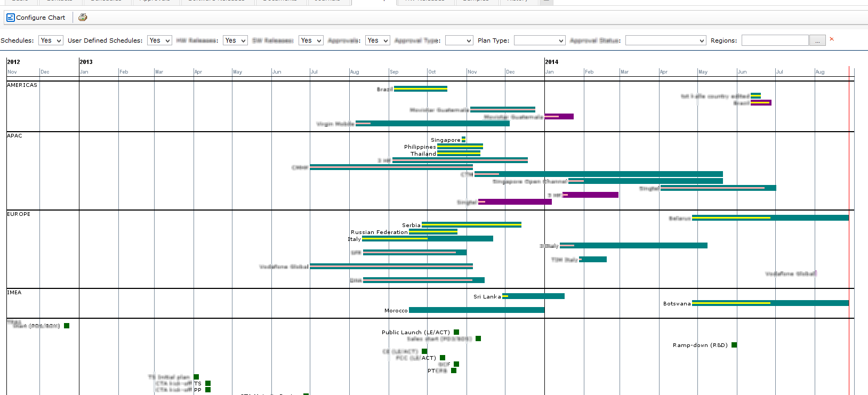Clear the Regions filter with red X
Image resolution: width=868 pixels, height=395 pixels.
tap(831, 39)
